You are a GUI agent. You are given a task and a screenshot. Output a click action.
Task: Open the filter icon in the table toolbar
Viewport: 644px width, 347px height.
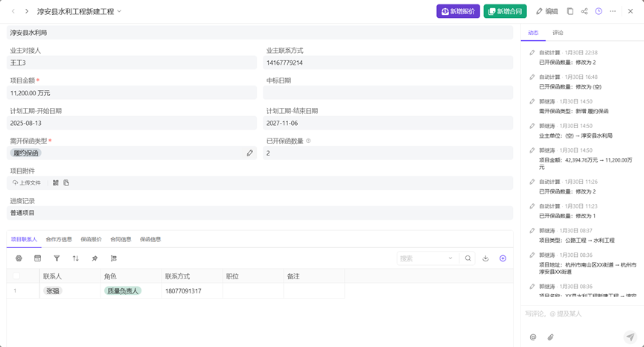[57, 258]
